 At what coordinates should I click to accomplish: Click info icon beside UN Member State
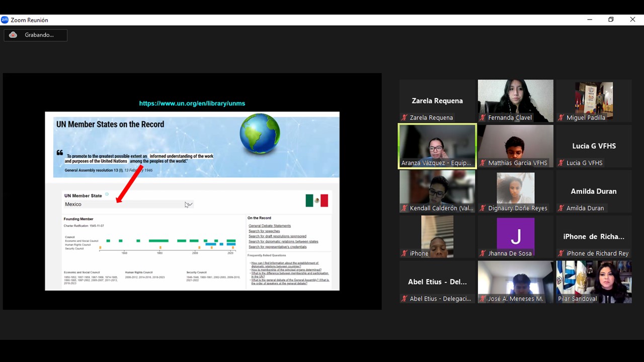click(107, 194)
